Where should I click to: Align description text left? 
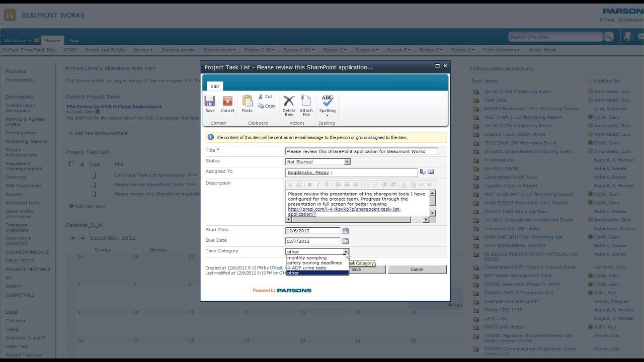coord(338,185)
